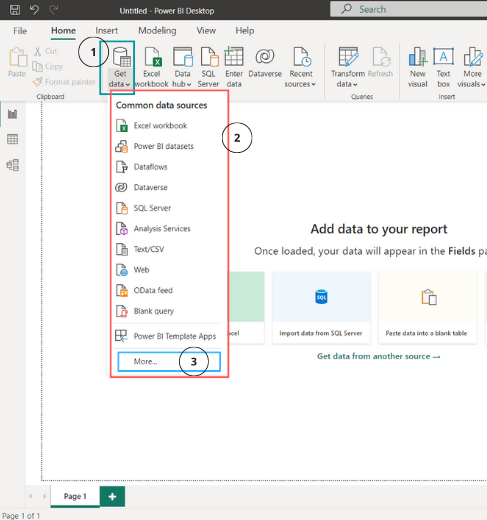Select the Format painter tool
This screenshot has width=487, height=520.
(64, 82)
